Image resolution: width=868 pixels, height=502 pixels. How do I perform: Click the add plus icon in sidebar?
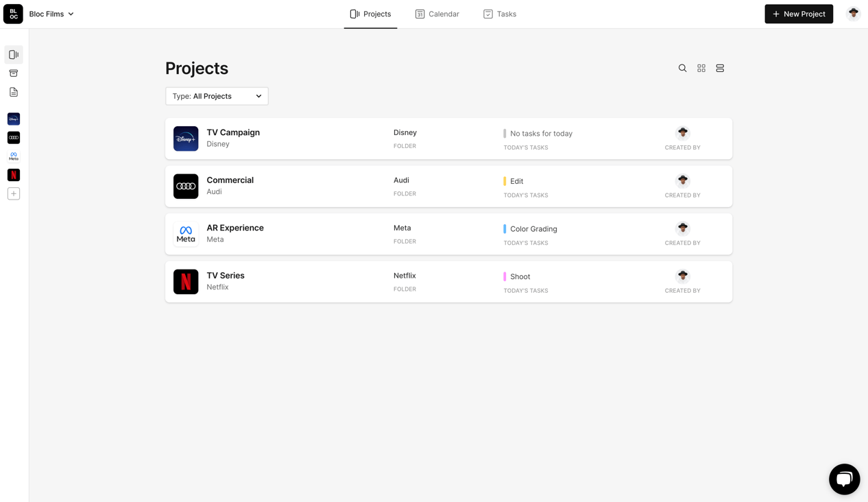(14, 194)
